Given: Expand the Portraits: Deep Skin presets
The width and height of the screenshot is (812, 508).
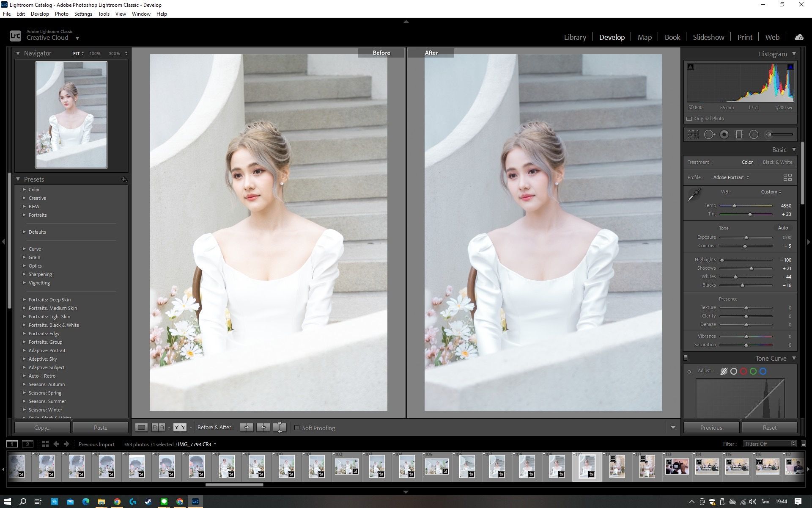Looking at the screenshot, I should [24, 300].
